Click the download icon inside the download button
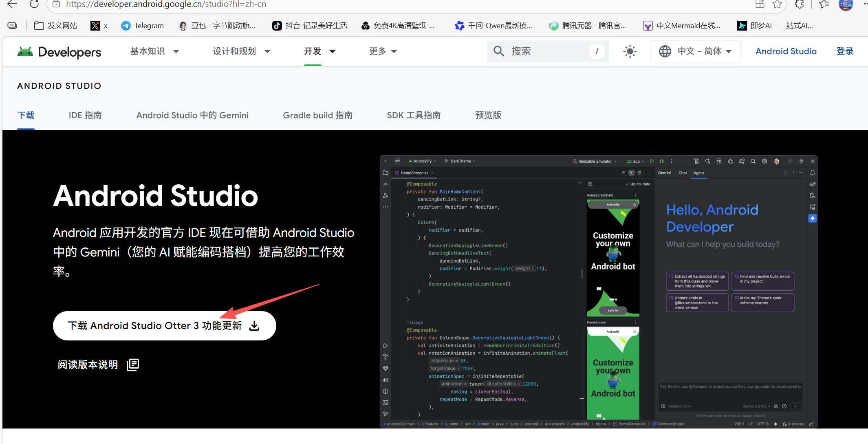868x444 pixels. (x=255, y=325)
